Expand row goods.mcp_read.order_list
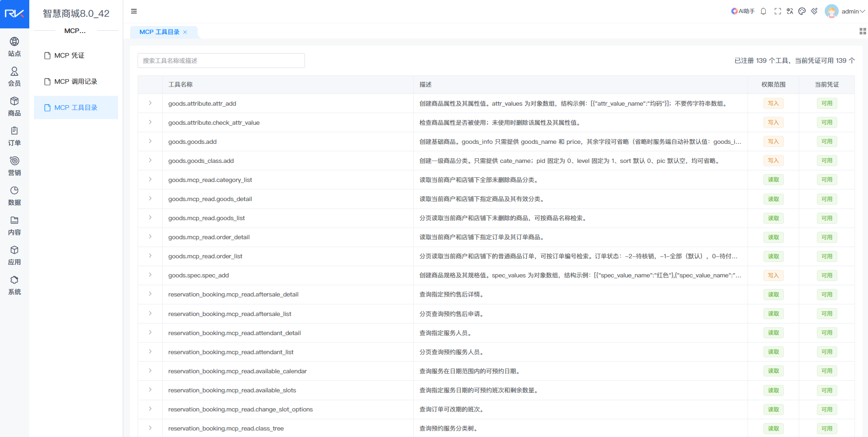868x437 pixels. tap(150, 255)
